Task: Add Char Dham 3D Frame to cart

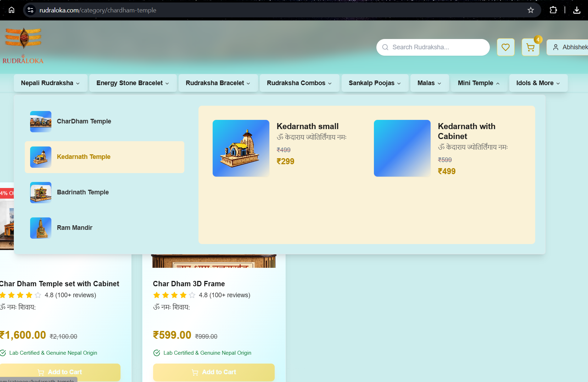Action: pyautogui.click(x=214, y=372)
